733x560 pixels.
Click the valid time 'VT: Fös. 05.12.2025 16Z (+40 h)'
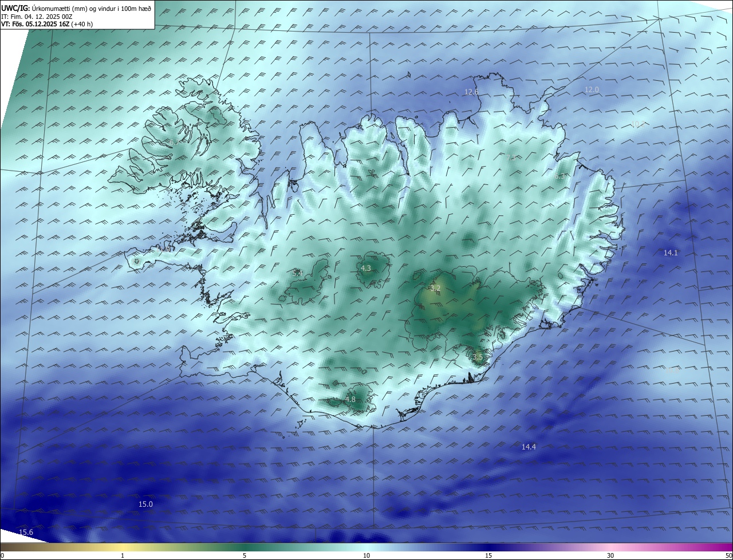click(47, 24)
